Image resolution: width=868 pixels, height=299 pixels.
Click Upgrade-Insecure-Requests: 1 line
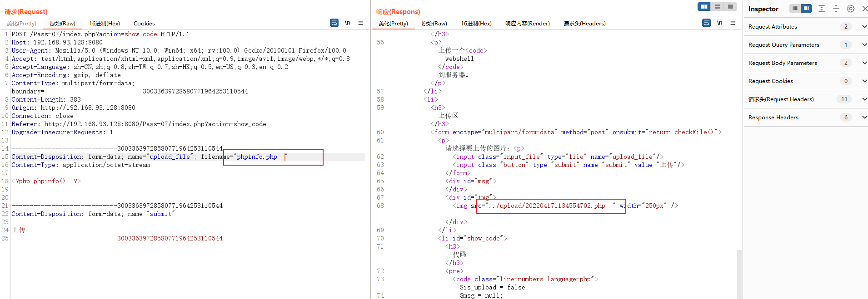[62, 132]
